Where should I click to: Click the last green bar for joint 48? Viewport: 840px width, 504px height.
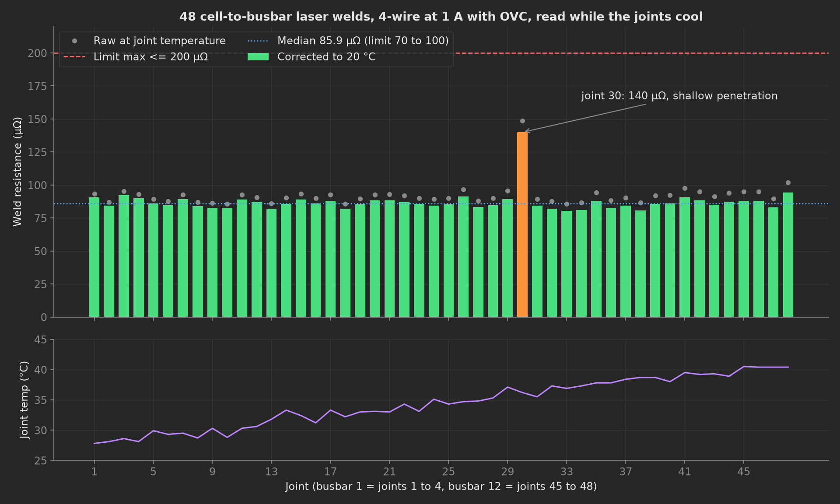788,255
